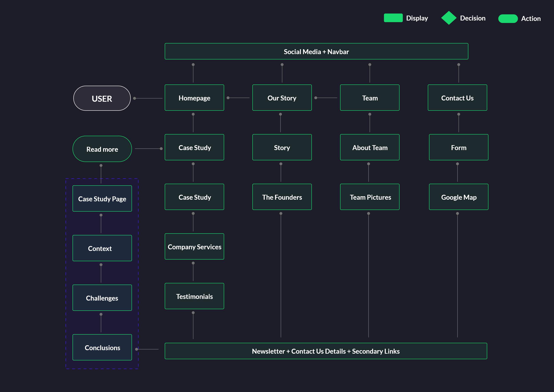Viewport: 554px width, 392px height.
Task: Select the Case Study Page box
Action: pyautogui.click(x=102, y=199)
